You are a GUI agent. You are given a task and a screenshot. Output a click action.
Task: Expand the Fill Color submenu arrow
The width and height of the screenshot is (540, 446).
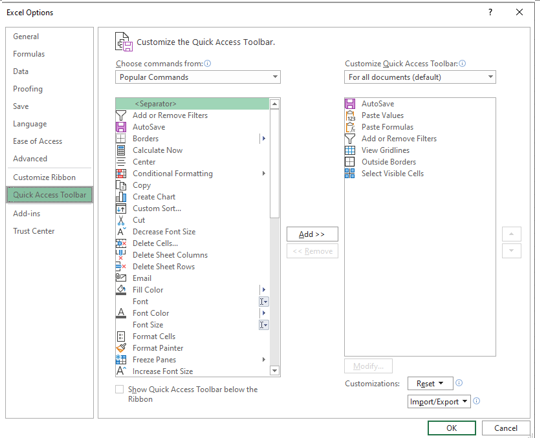pyautogui.click(x=264, y=290)
